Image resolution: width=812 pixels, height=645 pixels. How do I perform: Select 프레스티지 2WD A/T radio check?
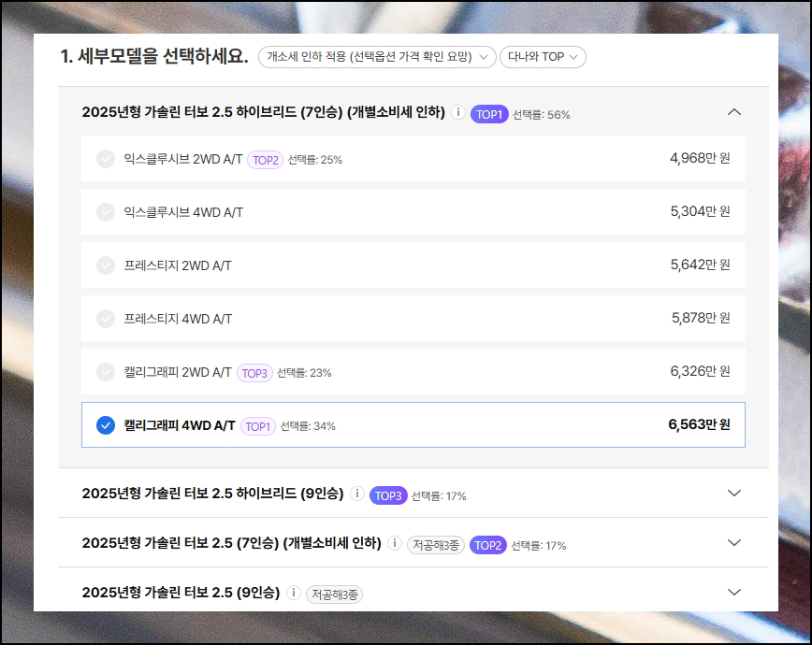pyautogui.click(x=106, y=265)
